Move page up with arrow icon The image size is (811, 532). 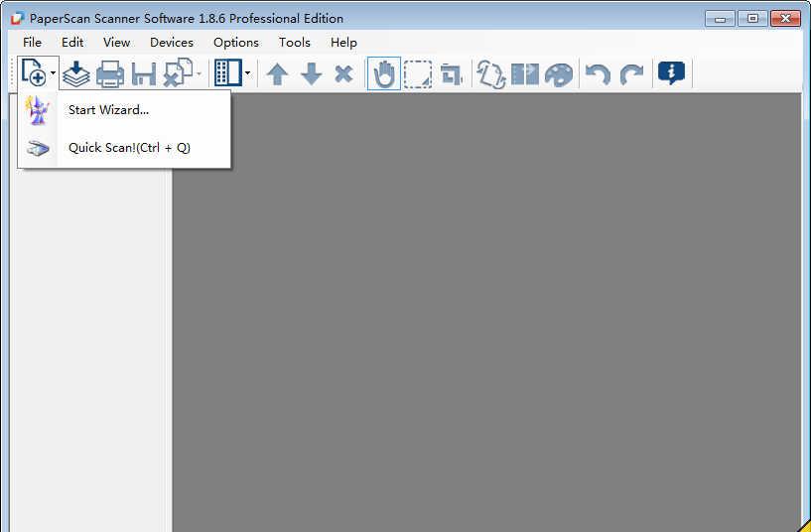[277, 73]
